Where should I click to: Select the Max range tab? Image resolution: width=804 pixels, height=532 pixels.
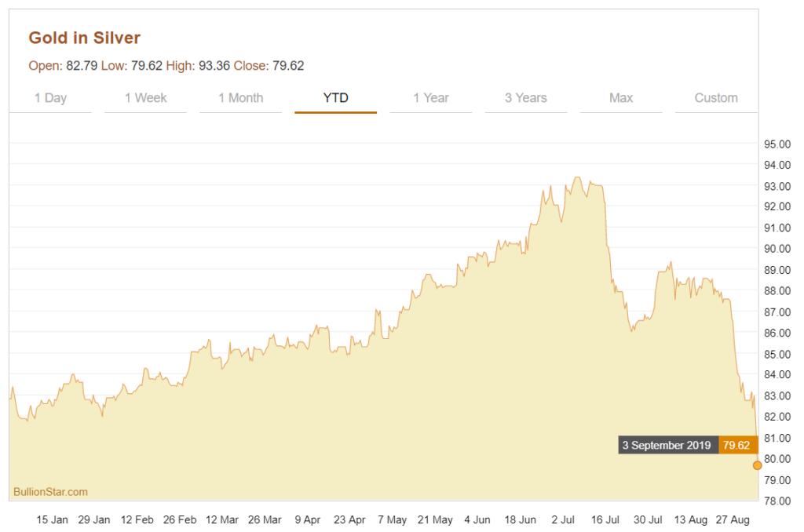(621, 98)
